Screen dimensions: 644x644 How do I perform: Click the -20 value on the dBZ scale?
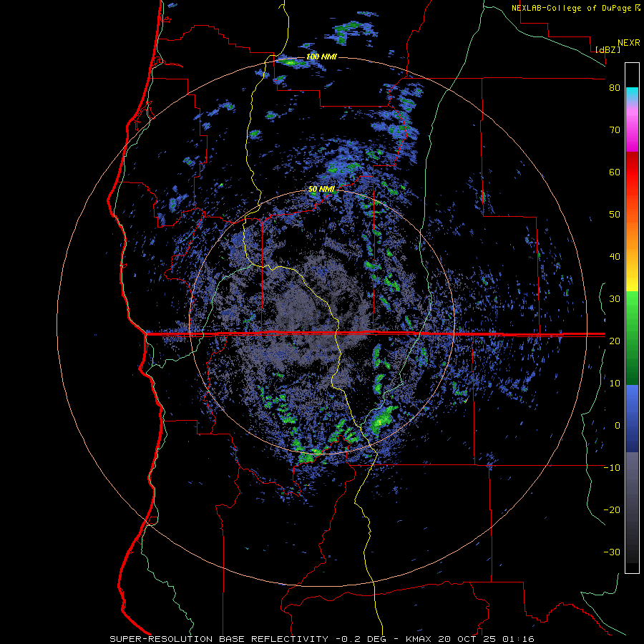click(612, 510)
